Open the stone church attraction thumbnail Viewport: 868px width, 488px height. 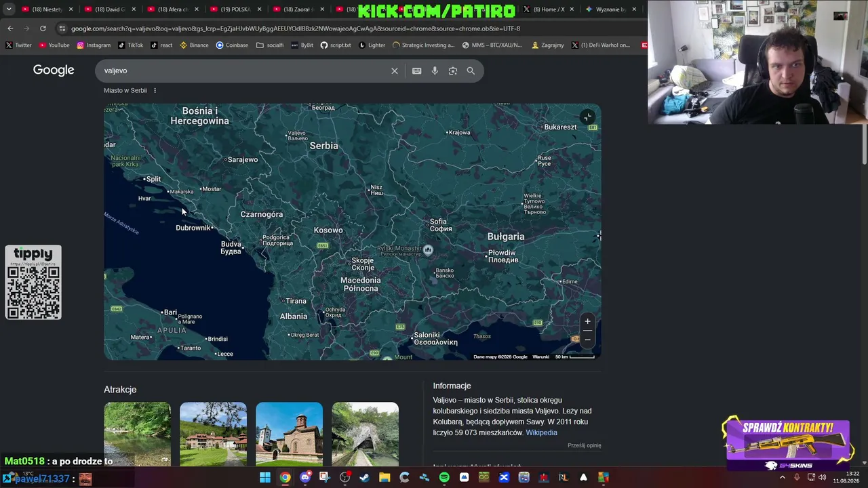289,434
